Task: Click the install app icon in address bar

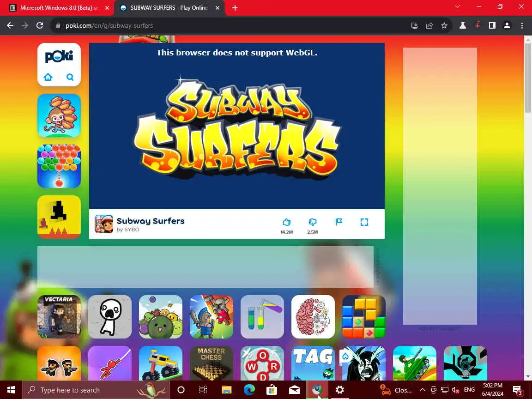Action: tap(414, 25)
